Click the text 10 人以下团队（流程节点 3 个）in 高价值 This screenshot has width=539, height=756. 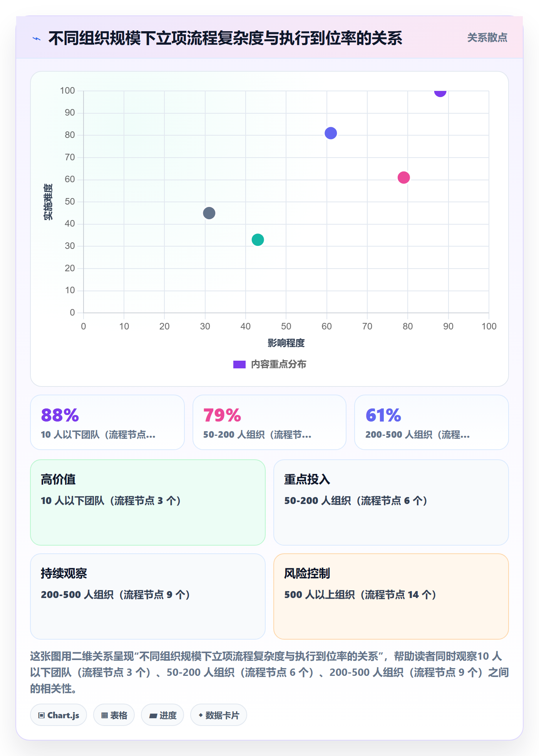pos(111,501)
